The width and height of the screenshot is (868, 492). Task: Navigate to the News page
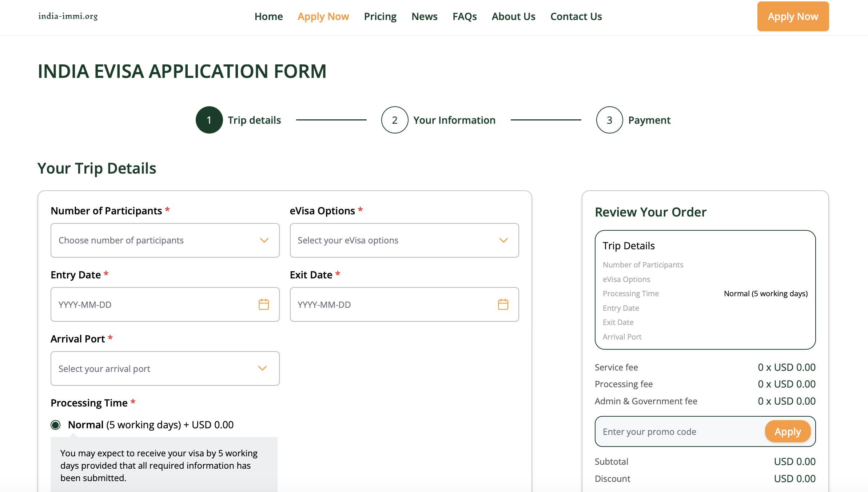[x=425, y=16]
